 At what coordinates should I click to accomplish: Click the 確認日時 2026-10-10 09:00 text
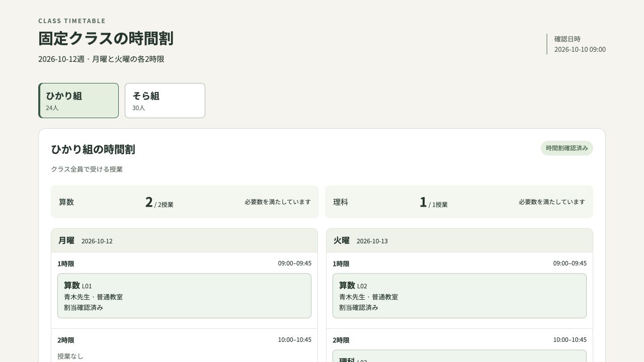click(580, 44)
